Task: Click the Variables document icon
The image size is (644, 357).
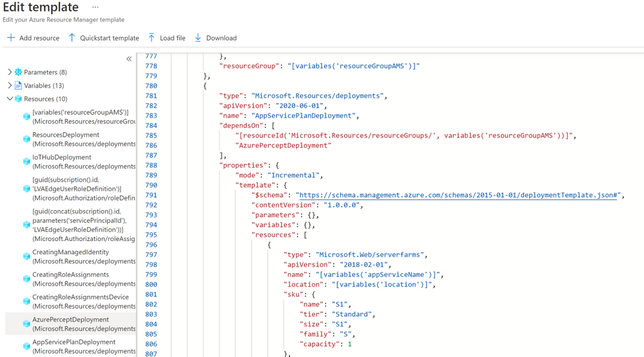Action: 18,85
